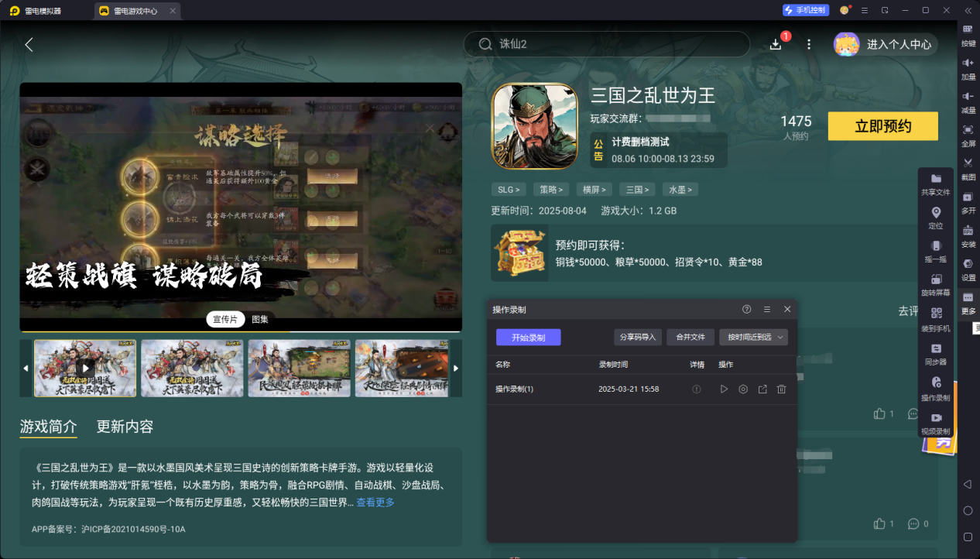The height and width of the screenshot is (559, 980).
Task: Open the three-dot menu near search
Action: 809,44
